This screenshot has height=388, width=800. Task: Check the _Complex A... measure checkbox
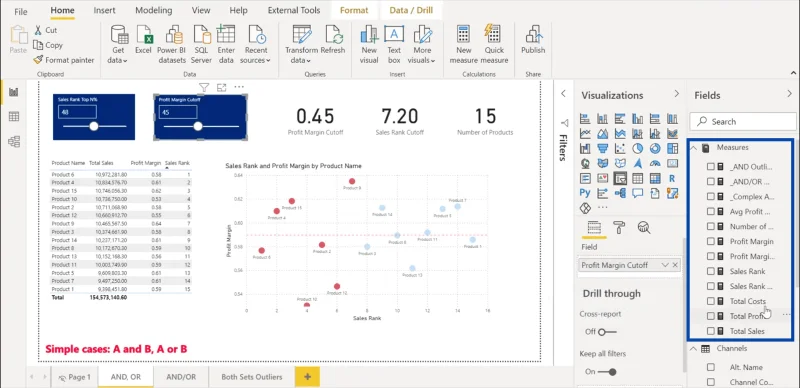[x=711, y=197]
